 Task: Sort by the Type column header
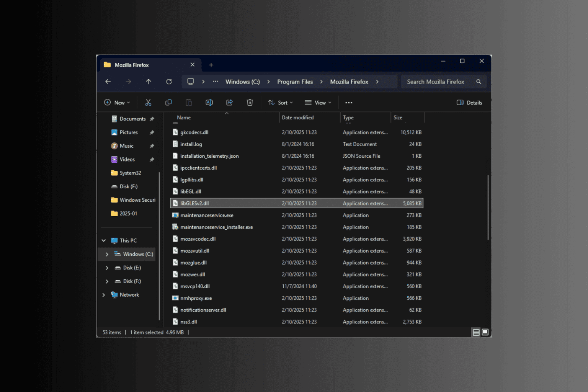coord(365,118)
